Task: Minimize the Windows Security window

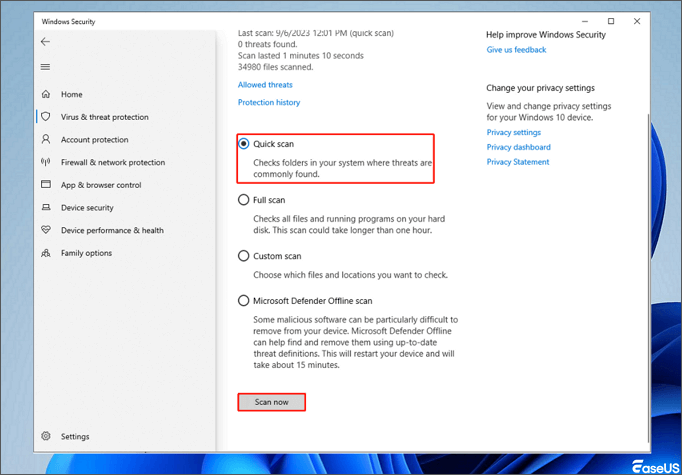Action: [x=585, y=21]
